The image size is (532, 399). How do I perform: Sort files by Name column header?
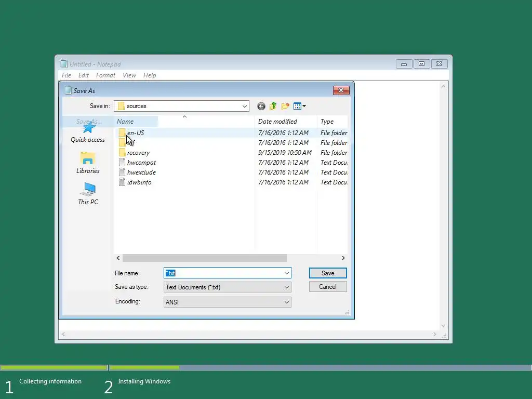click(184, 122)
